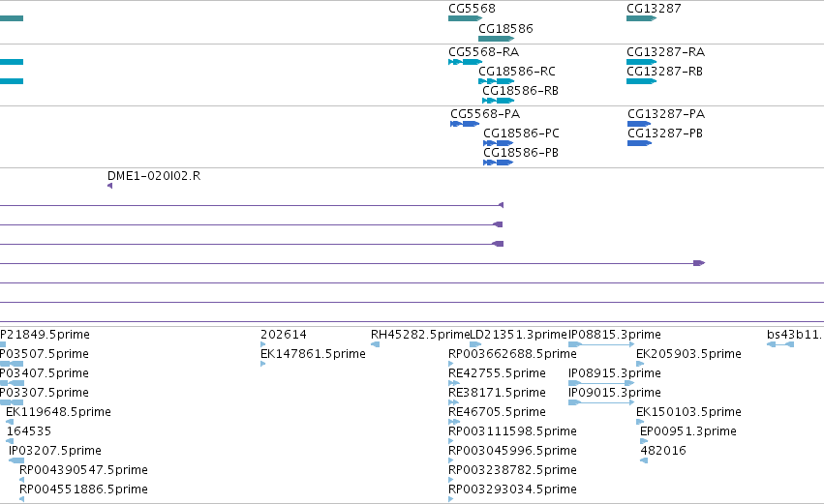
Task: Select the CG13287-RB transcript bar
Action: [641, 81]
